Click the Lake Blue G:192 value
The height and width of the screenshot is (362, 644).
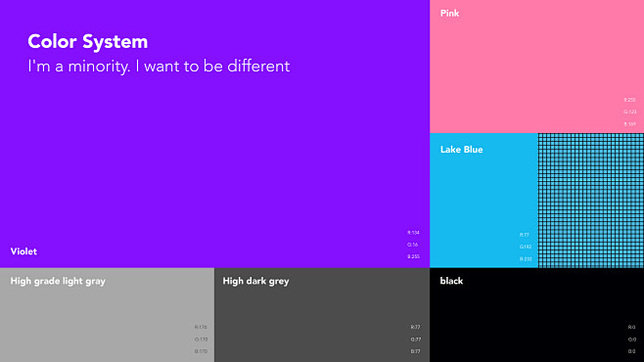coord(526,247)
